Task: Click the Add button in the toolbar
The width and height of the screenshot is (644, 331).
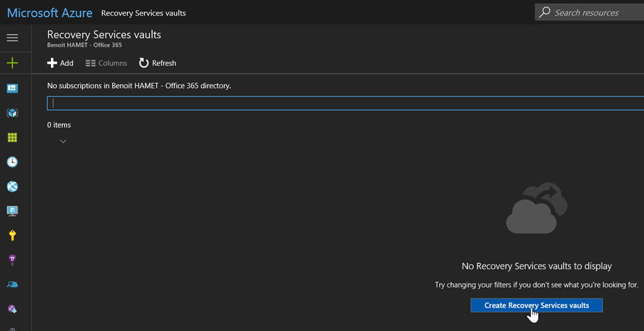Action: pyautogui.click(x=60, y=63)
